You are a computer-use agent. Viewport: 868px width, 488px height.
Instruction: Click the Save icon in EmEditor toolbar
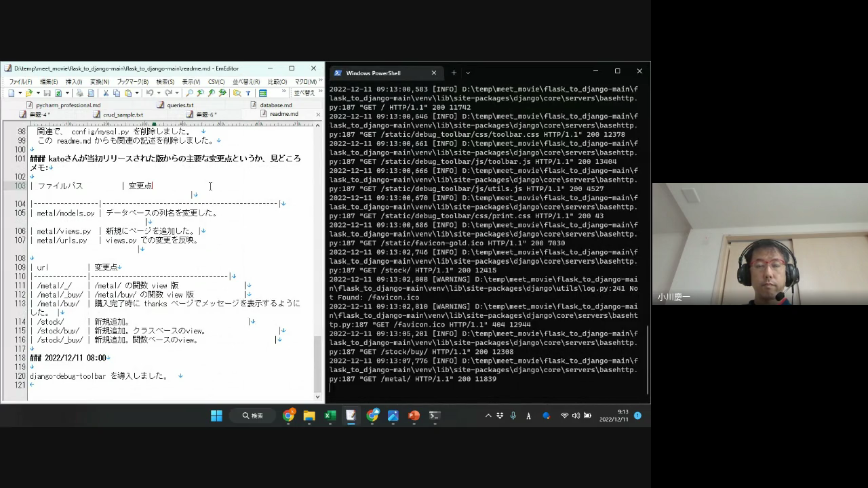point(47,93)
